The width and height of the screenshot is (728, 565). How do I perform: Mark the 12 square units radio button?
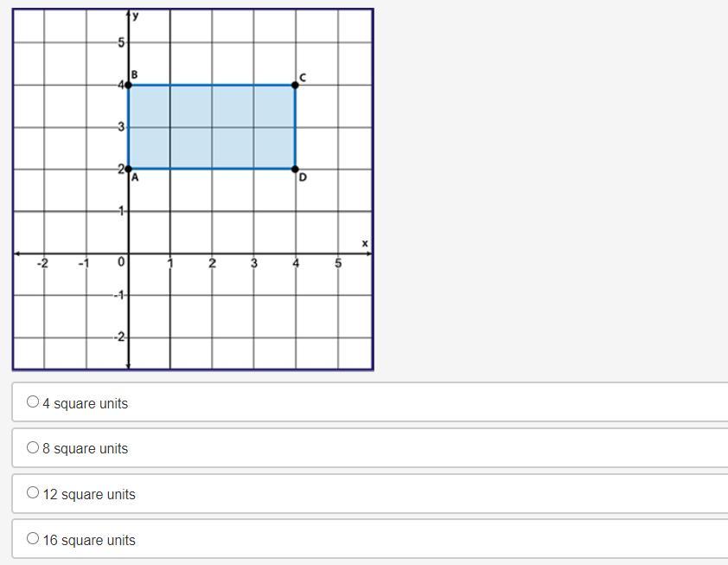tap(33, 492)
